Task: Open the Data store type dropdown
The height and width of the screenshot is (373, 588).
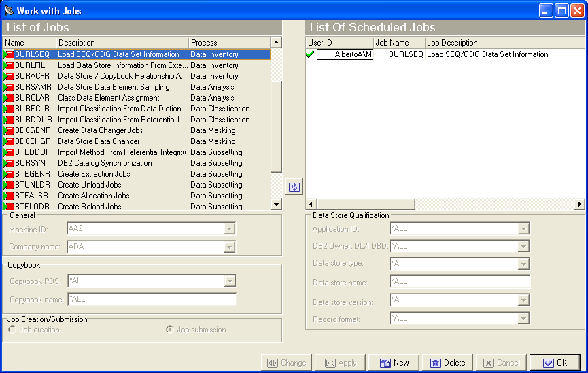Action: pyautogui.click(x=523, y=264)
